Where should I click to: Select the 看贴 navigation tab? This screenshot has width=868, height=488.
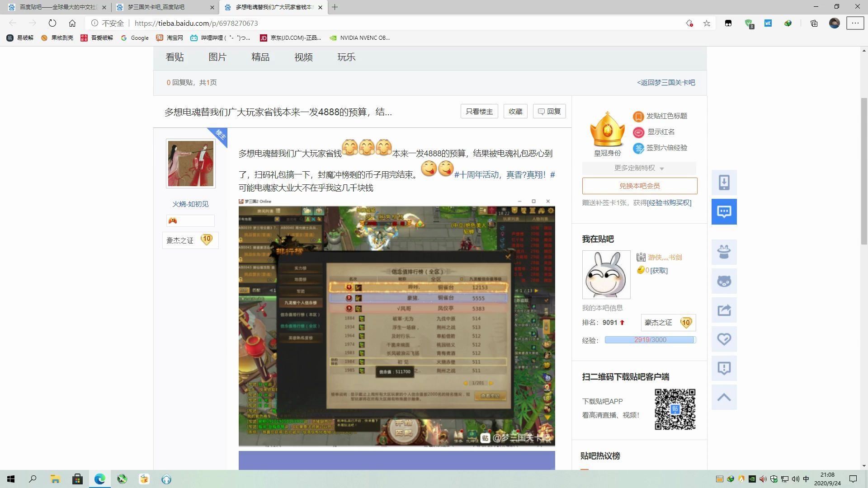click(175, 57)
